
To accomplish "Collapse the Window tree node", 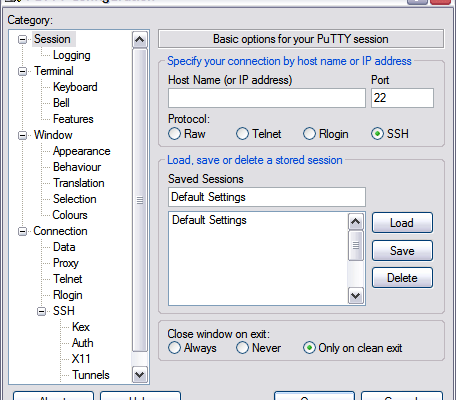I will [22, 135].
